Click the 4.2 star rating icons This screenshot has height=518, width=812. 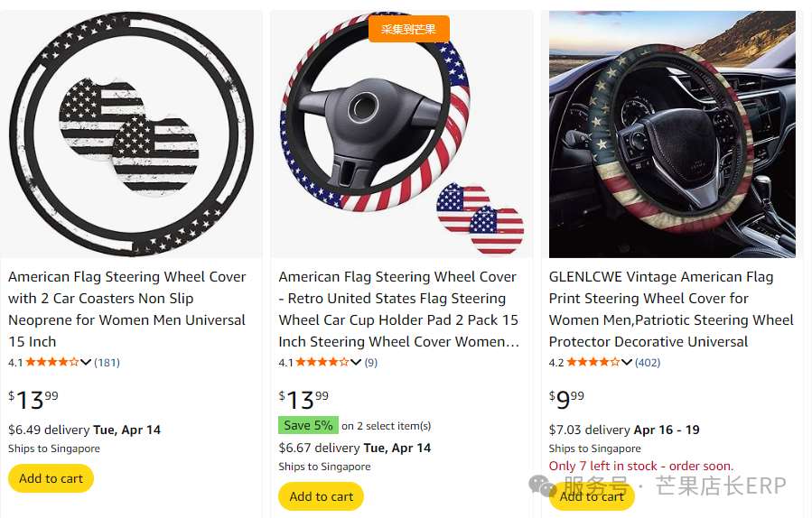coord(593,363)
